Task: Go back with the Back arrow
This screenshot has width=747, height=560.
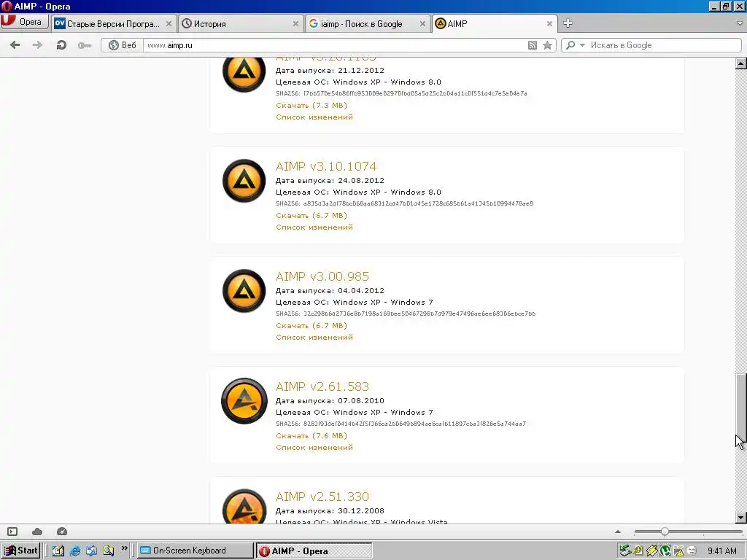Action: [15, 44]
